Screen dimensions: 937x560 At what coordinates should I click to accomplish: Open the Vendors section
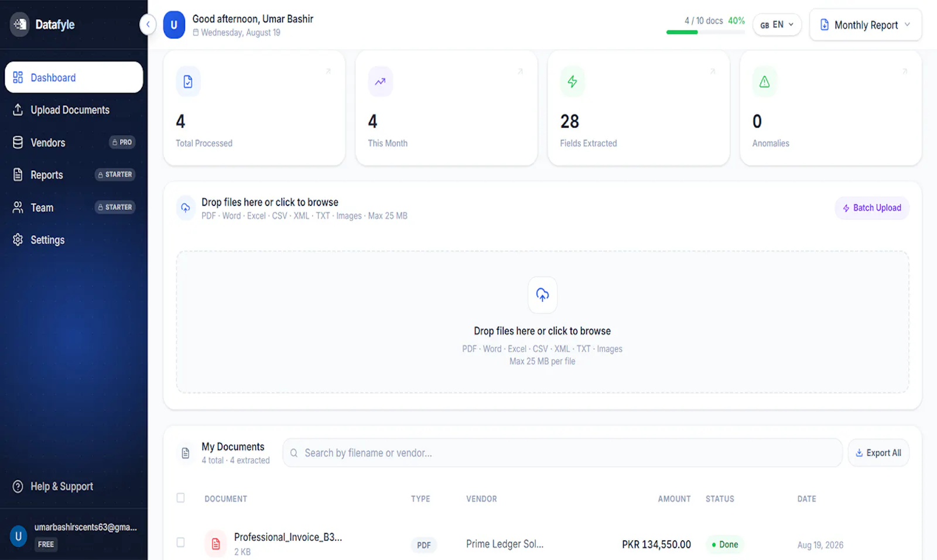(x=74, y=142)
